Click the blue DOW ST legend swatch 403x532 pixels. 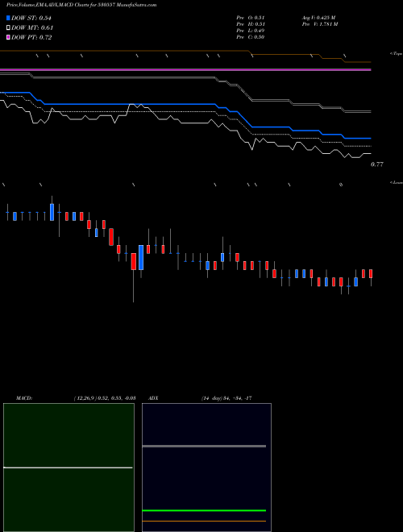(x=9, y=18)
